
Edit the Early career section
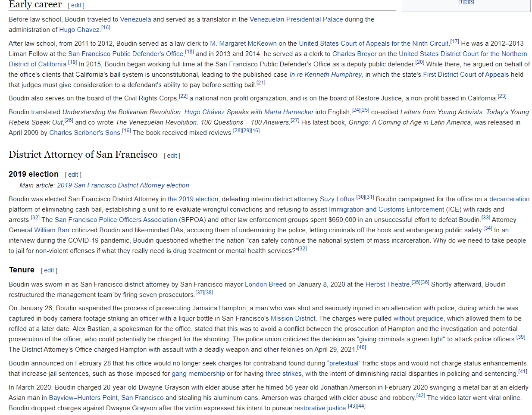[76, 6]
